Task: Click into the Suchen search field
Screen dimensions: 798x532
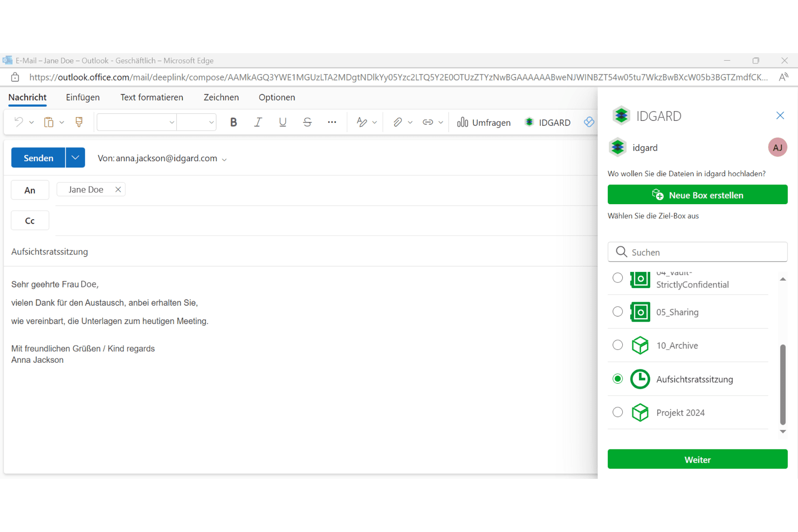Action: click(x=697, y=252)
